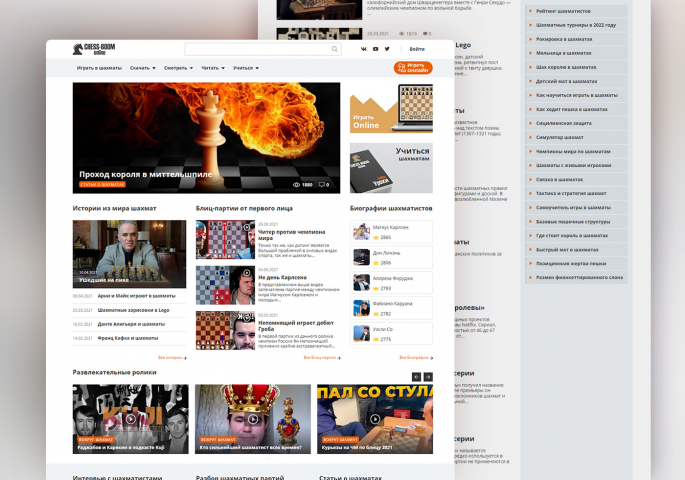The image size is (685, 480).
Task: Open the Не день Карлсена title
Action: tap(282, 277)
